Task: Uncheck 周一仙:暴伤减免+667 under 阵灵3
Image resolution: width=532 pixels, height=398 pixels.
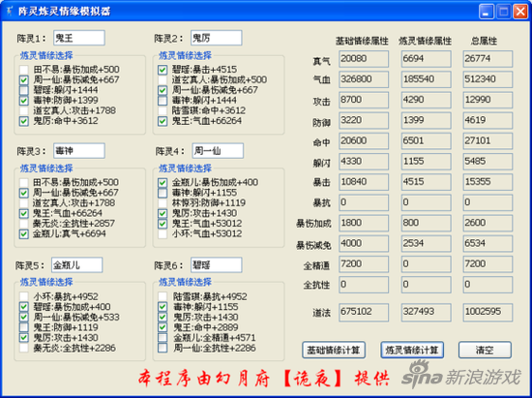Action: point(24,193)
